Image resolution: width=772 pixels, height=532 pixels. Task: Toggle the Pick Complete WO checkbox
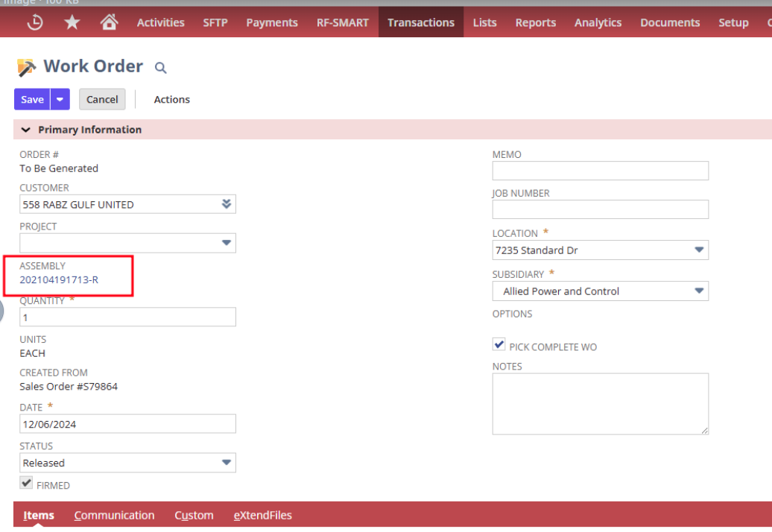(499, 344)
